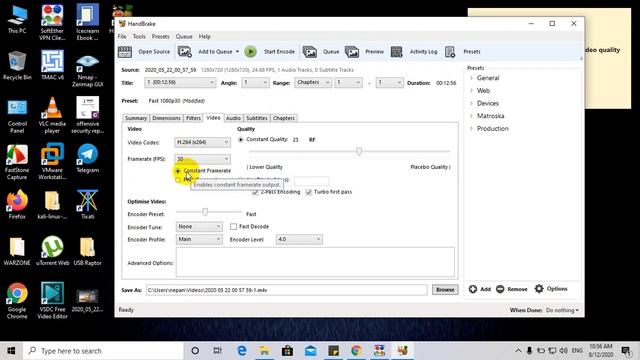This screenshot has width=640, height=360.
Task: Select Google Chrome desktop shortcut
Action: (x=17, y=300)
